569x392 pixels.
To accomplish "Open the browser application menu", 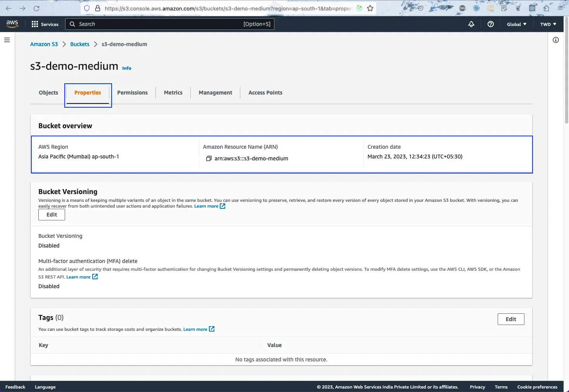I will pyautogui.click(x=560, y=8).
